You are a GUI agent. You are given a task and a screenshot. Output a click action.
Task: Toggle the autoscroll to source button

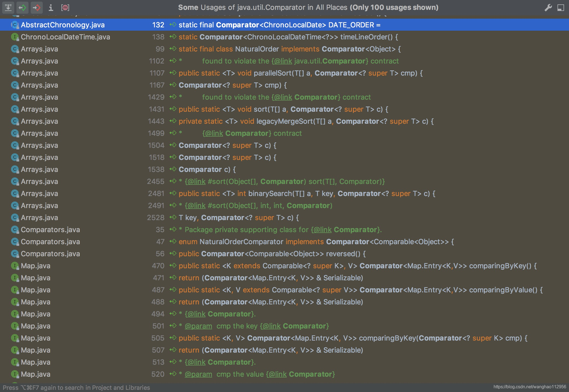(x=8, y=7)
